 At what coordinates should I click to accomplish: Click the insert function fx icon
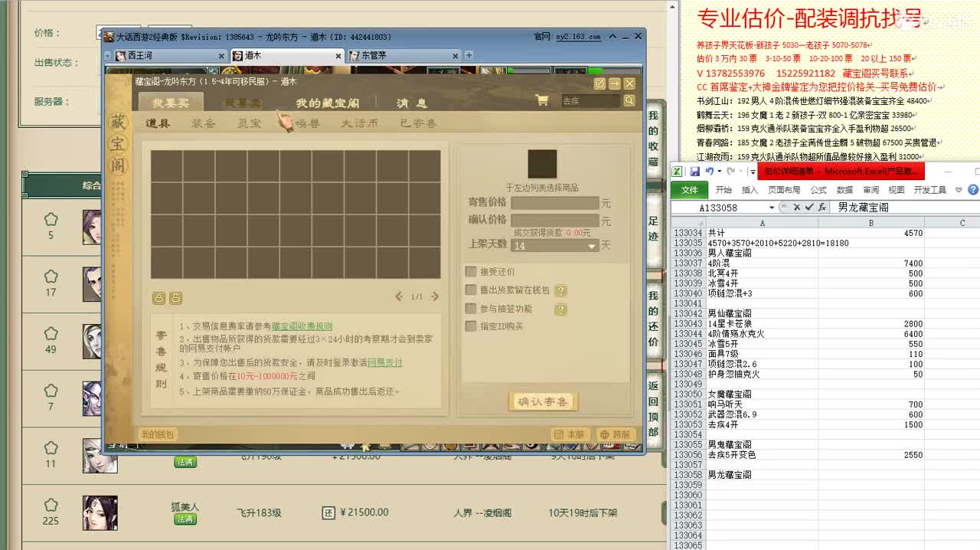pos(822,208)
